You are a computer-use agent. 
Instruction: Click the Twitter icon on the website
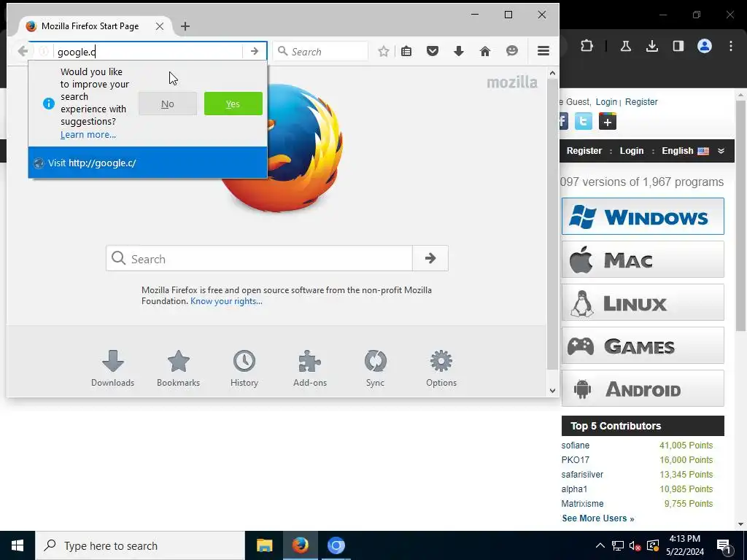(x=584, y=122)
